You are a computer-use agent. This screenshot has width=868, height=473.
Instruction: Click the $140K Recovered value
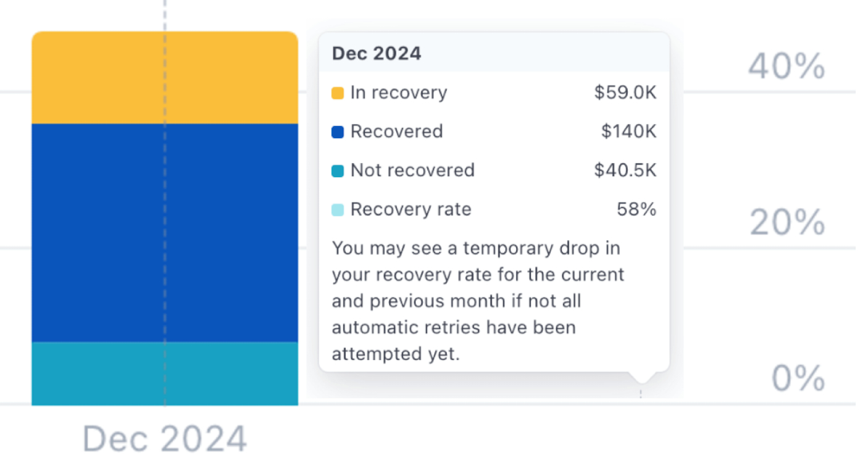pyautogui.click(x=629, y=132)
